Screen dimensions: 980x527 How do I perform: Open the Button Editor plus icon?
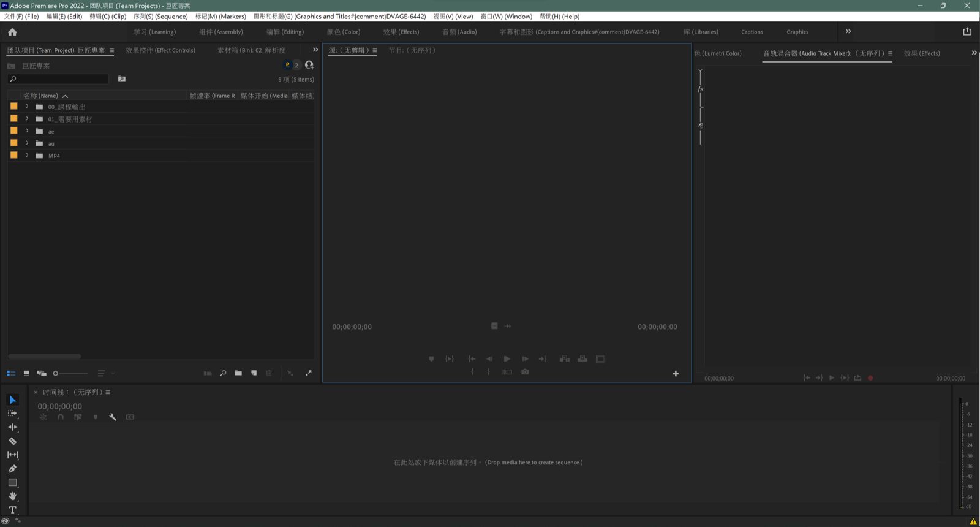[676, 373]
